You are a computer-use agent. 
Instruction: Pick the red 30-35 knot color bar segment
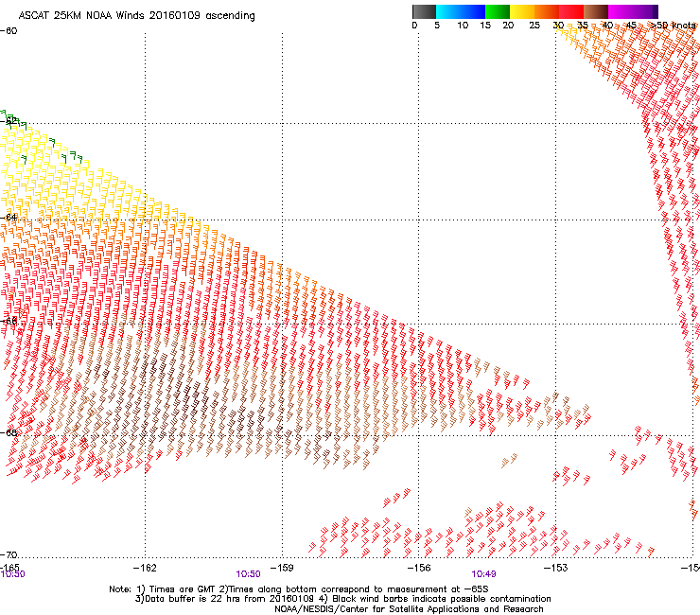pos(571,11)
